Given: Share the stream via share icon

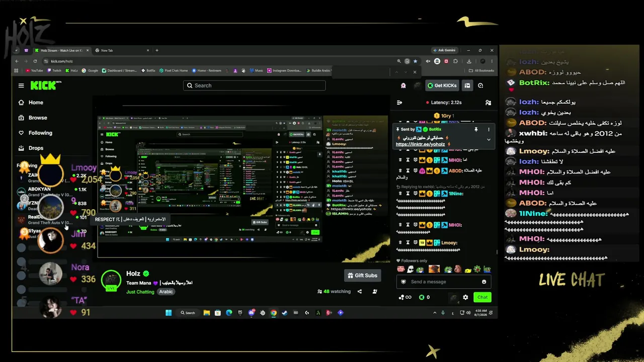Looking at the screenshot, I should [359, 292].
